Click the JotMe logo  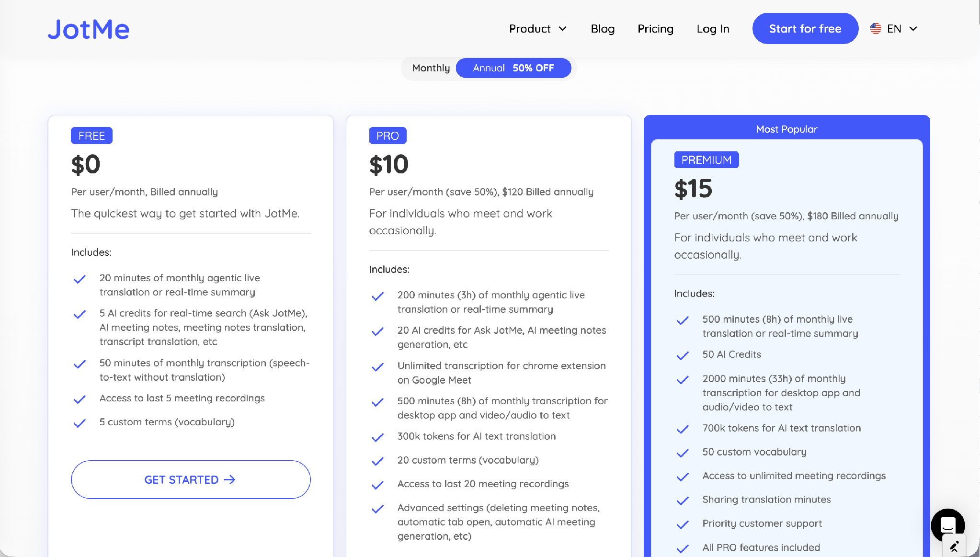pos(89,29)
